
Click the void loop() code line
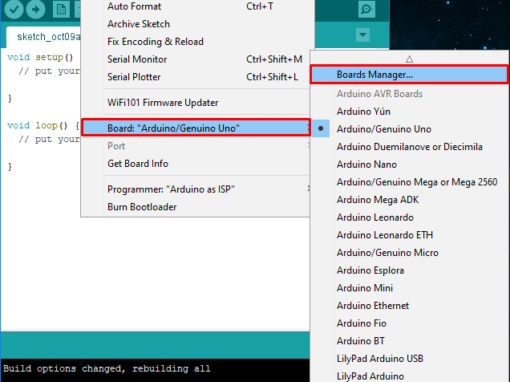coord(43,126)
